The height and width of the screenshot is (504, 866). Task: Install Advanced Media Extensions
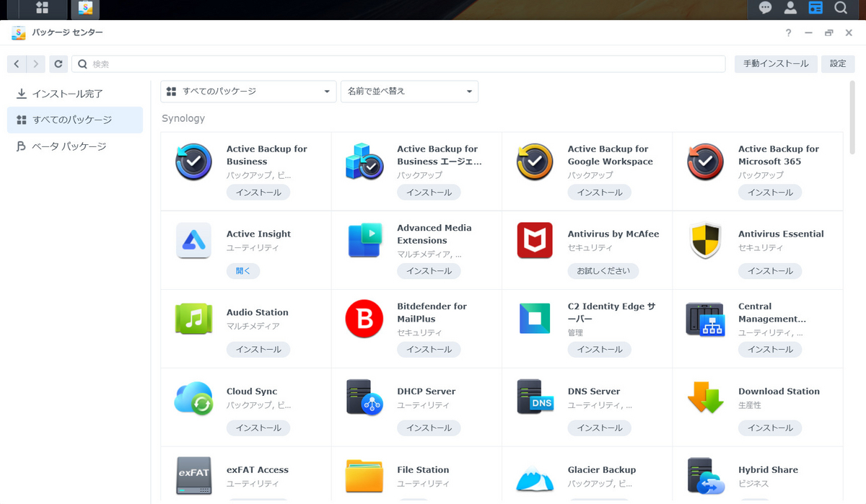click(x=429, y=271)
